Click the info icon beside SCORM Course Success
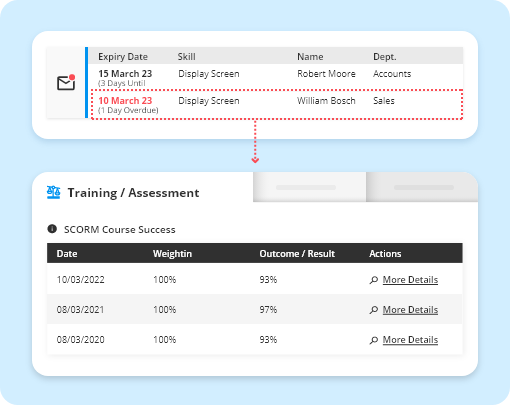This screenshot has height=405, width=510. [52, 229]
